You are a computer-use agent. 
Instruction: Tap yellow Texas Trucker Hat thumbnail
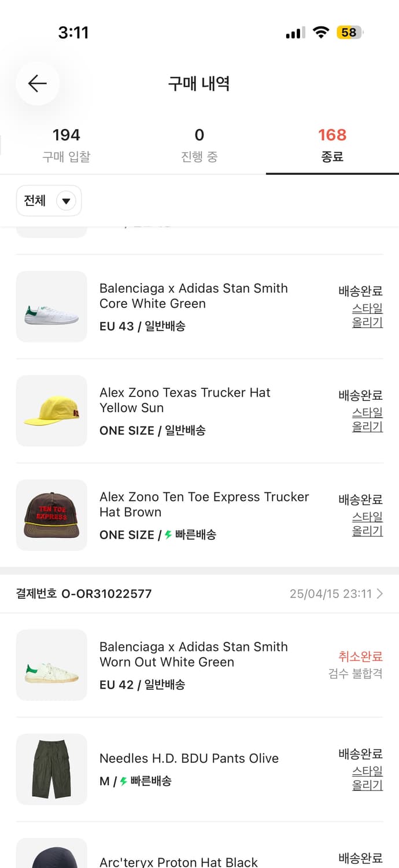point(51,411)
